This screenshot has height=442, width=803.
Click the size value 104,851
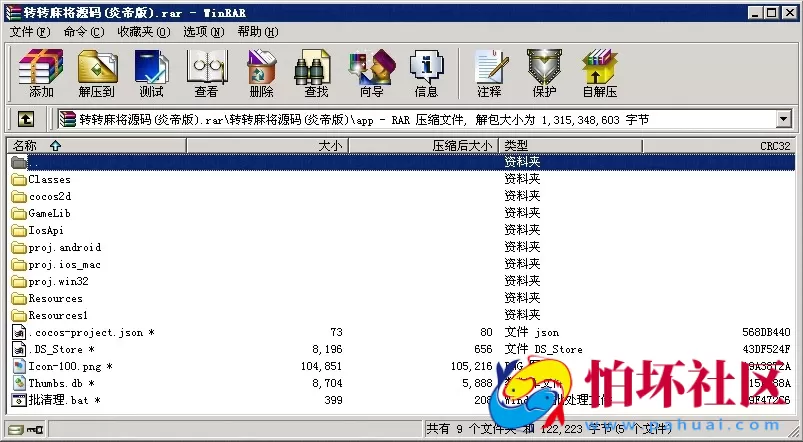click(322, 366)
